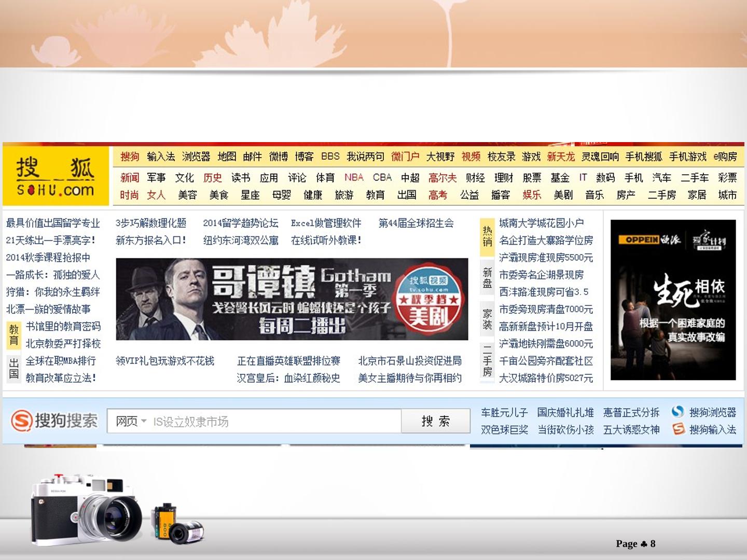Click the 哥谭镇 Gotham banner
Screen dimensions: 747x560
[x=292, y=299]
